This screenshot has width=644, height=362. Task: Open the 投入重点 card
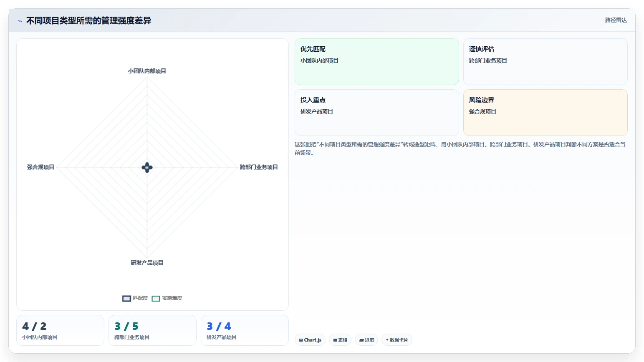click(376, 113)
